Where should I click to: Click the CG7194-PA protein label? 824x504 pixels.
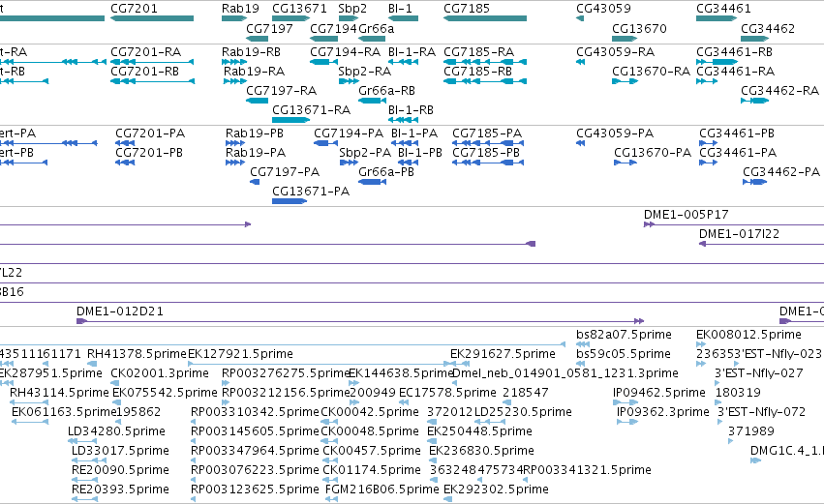[x=349, y=133]
